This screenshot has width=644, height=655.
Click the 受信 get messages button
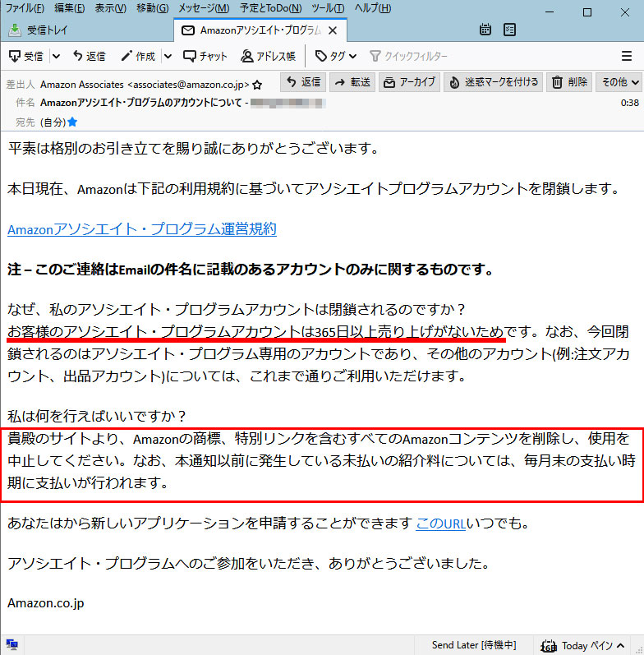coord(26,56)
